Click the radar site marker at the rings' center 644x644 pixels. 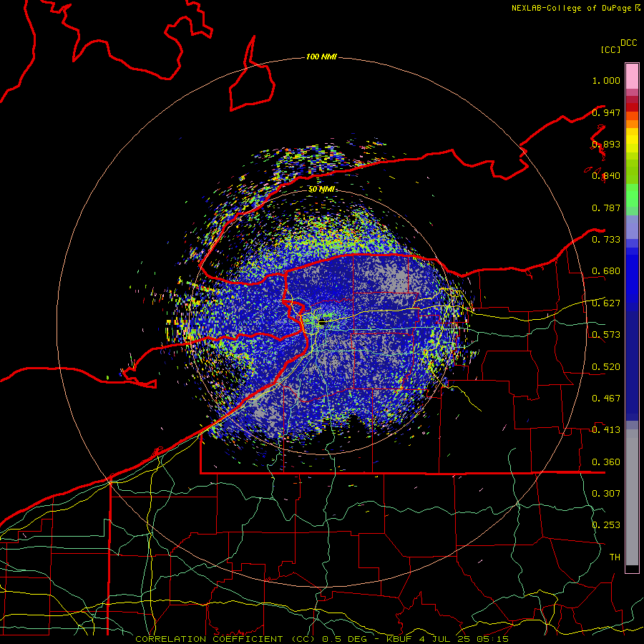click(x=323, y=322)
